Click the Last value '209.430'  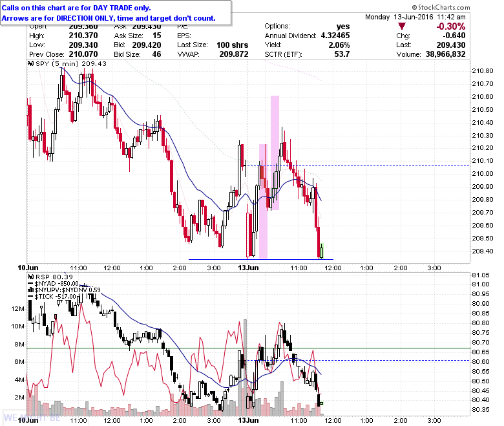pyautogui.click(x=451, y=45)
